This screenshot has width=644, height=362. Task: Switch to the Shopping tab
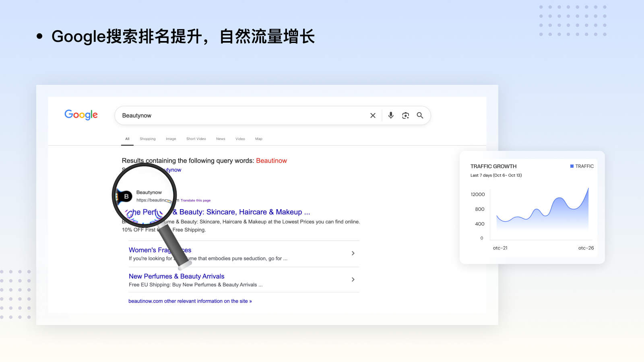pos(148,139)
